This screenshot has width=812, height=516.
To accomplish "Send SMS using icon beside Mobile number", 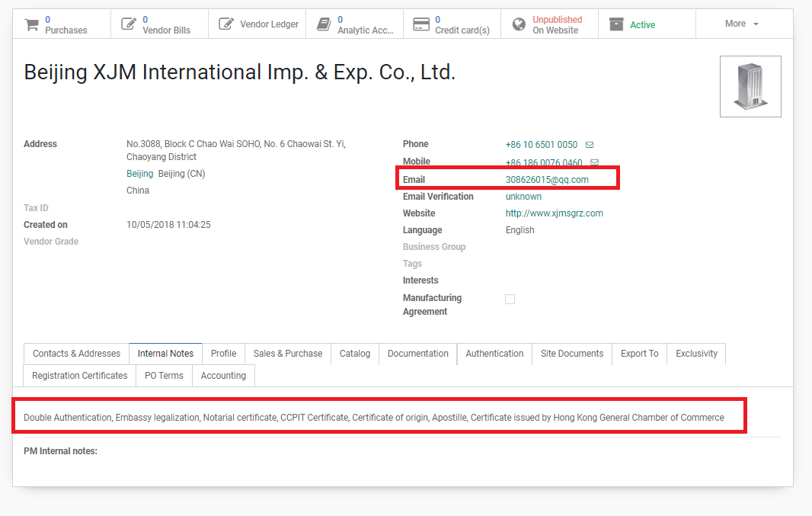I will pos(594,162).
